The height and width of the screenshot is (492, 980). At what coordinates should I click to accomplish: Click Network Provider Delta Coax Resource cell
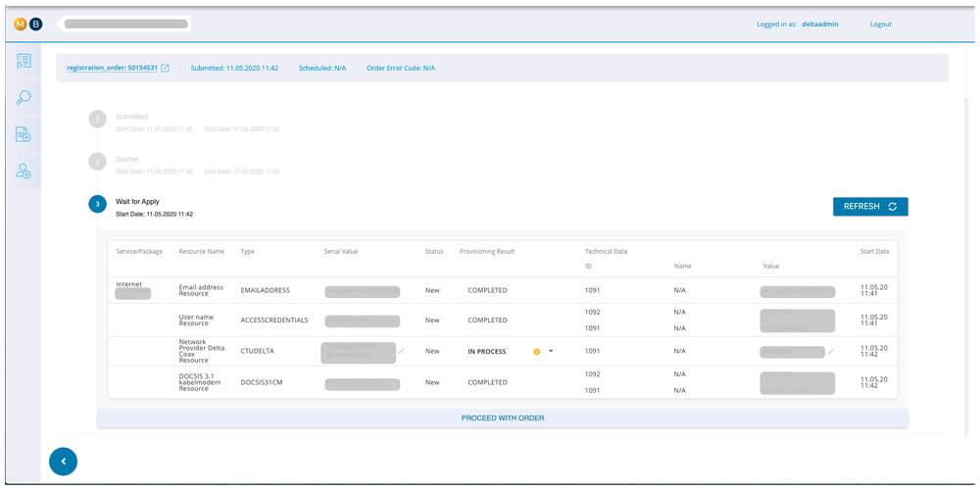(x=201, y=351)
